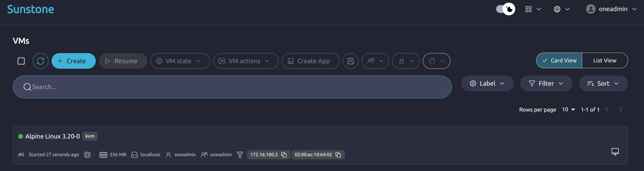The width and height of the screenshot is (644, 171).
Task: Expand the VM actions dropdown
Action: pyautogui.click(x=246, y=61)
